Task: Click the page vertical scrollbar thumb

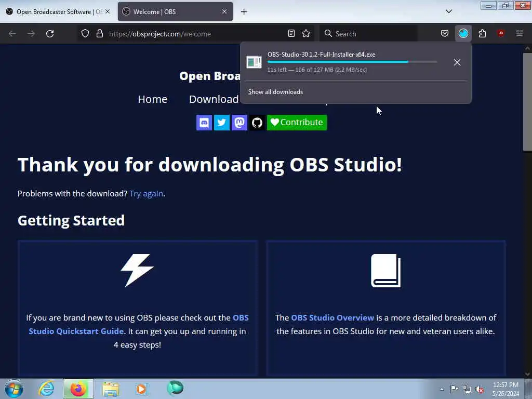Action: pos(527,102)
